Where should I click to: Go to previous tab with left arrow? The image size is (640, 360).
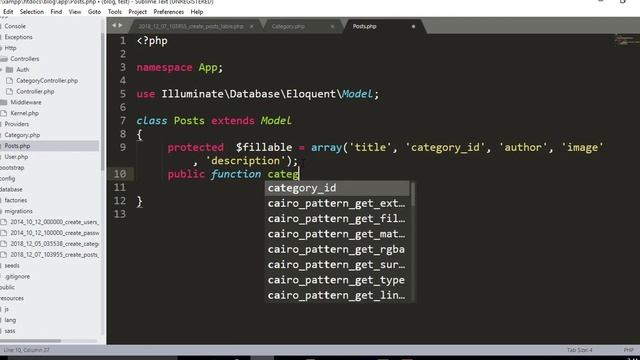point(114,25)
